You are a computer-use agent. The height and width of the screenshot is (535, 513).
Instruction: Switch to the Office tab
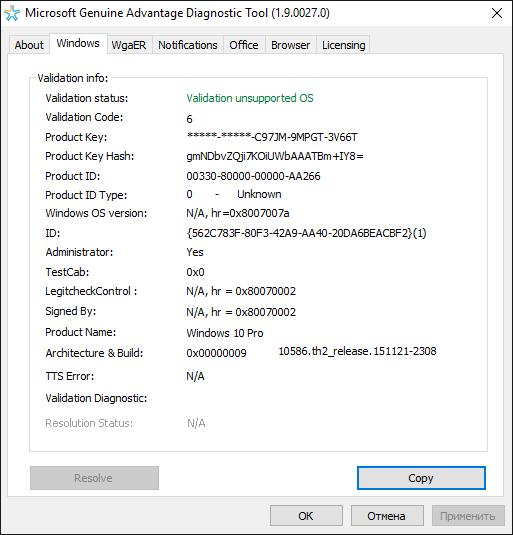[x=244, y=45]
